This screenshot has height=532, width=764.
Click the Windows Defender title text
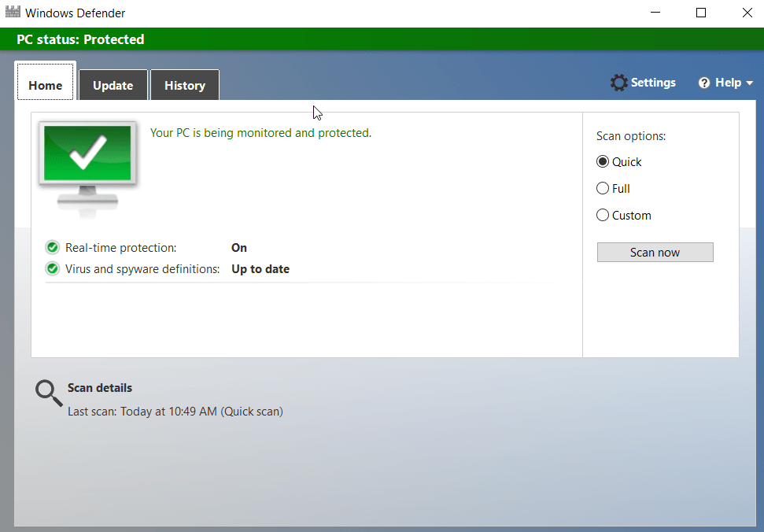tap(75, 13)
